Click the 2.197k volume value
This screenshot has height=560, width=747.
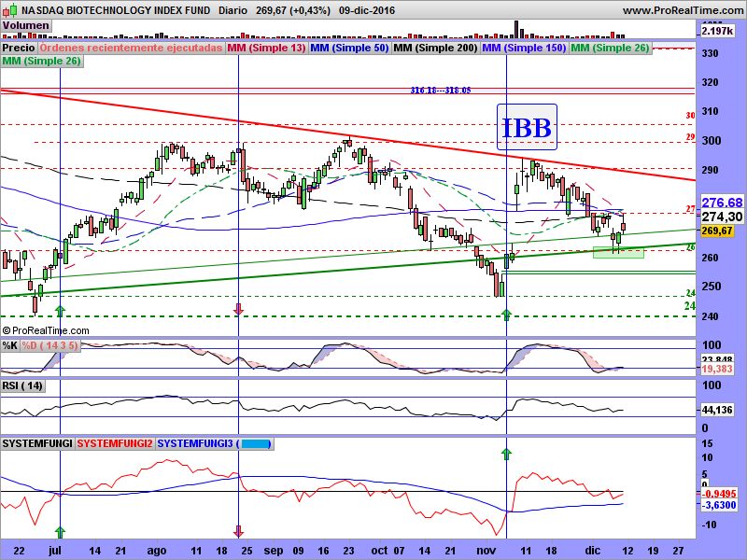717,31
